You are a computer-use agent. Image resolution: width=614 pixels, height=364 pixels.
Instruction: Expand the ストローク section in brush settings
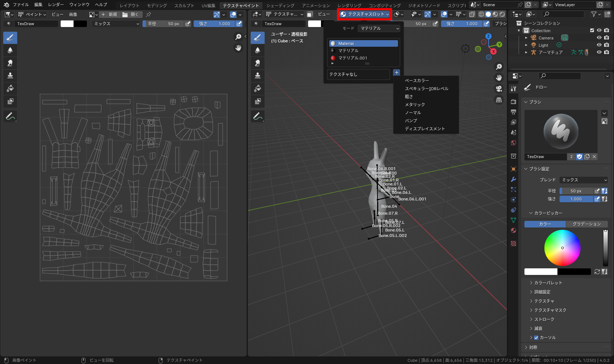tap(542, 319)
